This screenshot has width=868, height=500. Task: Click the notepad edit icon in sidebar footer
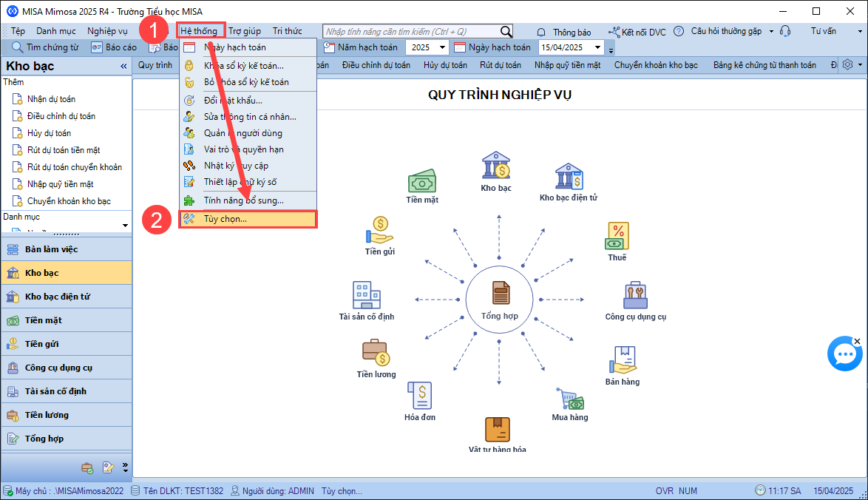coord(108,468)
